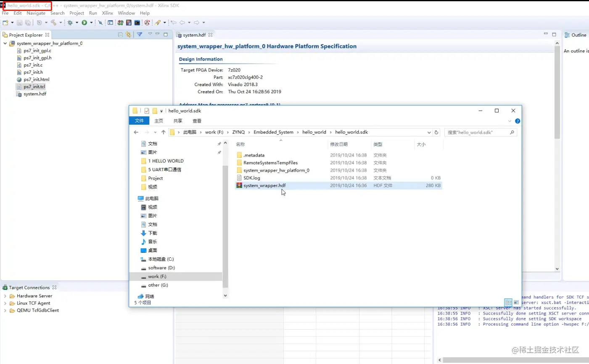The width and height of the screenshot is (589, 364).
Task: Click the red circular toolbar icon
Action: 147,23
